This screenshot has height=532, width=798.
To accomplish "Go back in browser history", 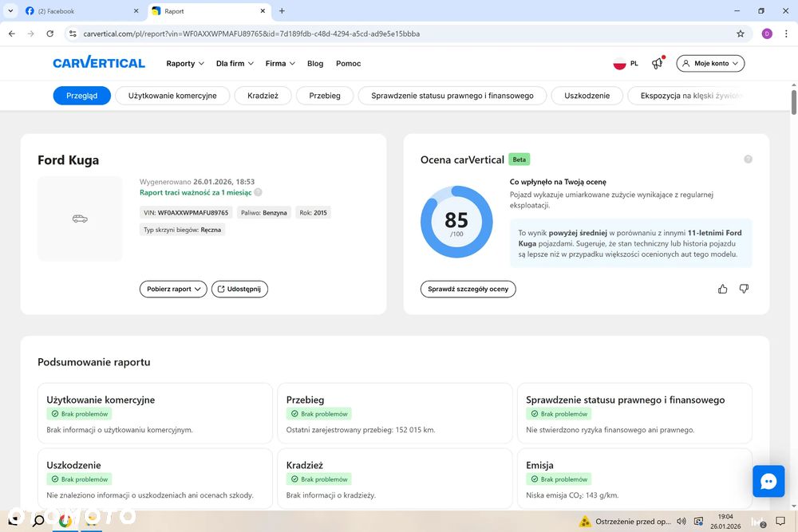I will pyautogui.click(x=12, y=33).
